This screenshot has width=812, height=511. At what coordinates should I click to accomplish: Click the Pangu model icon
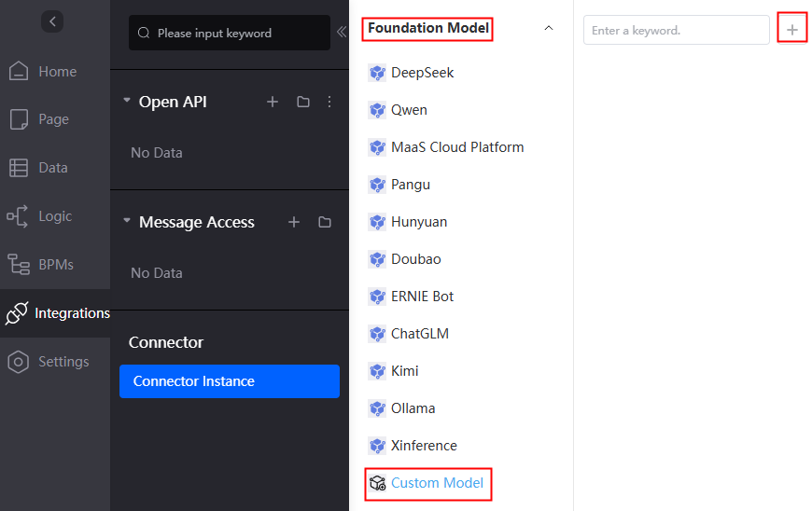coord(377,185)
